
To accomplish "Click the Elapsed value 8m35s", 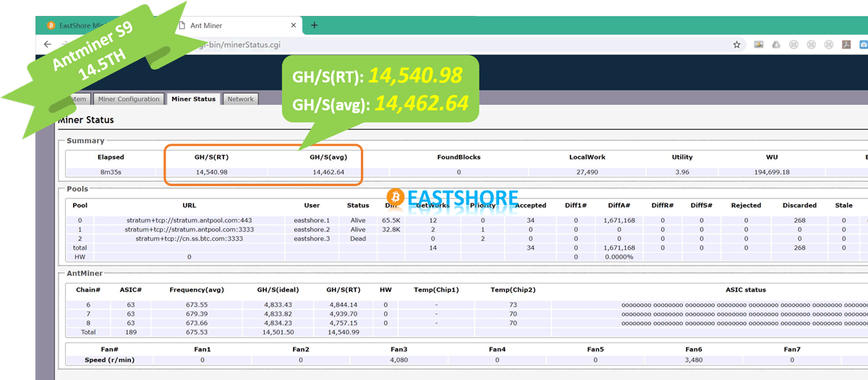I will pos(111,172).
